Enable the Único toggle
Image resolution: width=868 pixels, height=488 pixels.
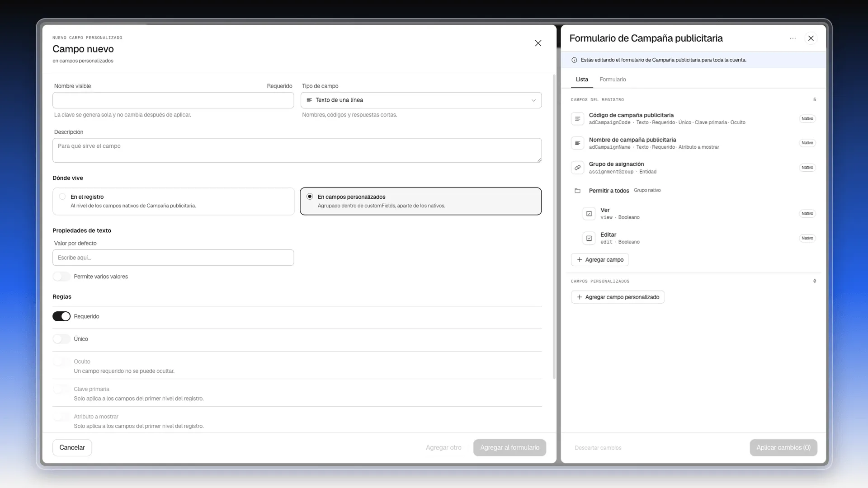click(61, 339)
